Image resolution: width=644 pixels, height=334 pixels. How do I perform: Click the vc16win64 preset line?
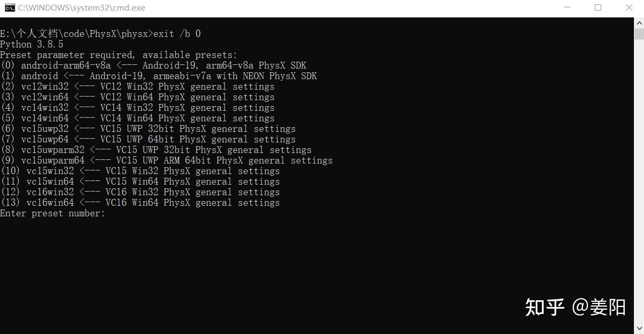tap(140, 203)
